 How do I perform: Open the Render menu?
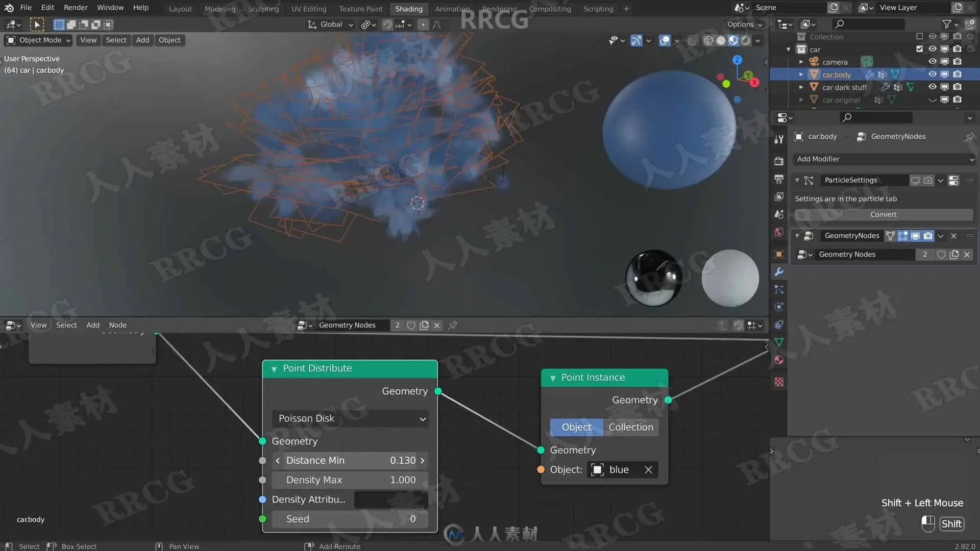pos(76,8)
